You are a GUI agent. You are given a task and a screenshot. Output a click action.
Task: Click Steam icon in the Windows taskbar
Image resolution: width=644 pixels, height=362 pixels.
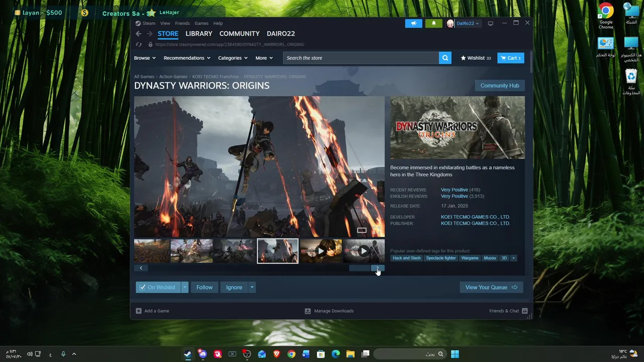(188, 354)
